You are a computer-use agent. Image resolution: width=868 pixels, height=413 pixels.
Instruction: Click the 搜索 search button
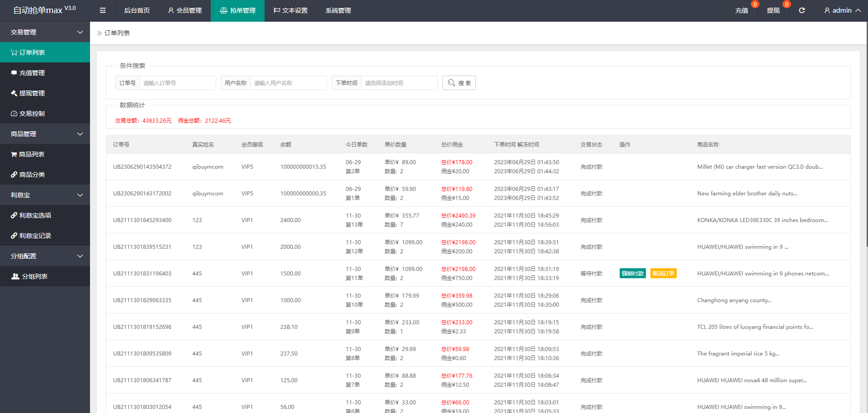(459, 83)
